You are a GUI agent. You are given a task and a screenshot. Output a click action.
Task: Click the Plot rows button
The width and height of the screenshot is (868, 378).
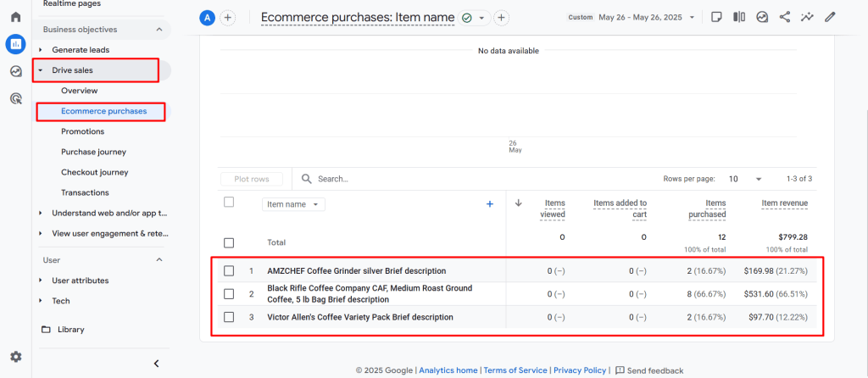point(252,179)
